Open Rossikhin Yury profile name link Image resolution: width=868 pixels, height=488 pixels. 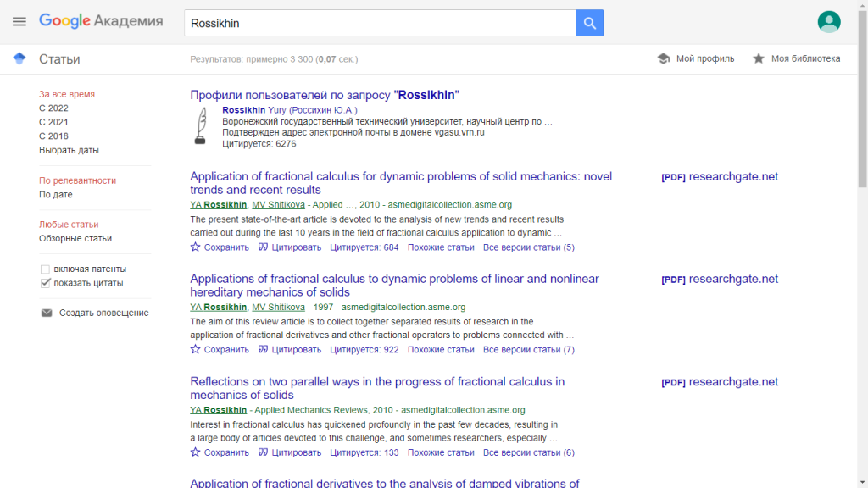(290, 110)
